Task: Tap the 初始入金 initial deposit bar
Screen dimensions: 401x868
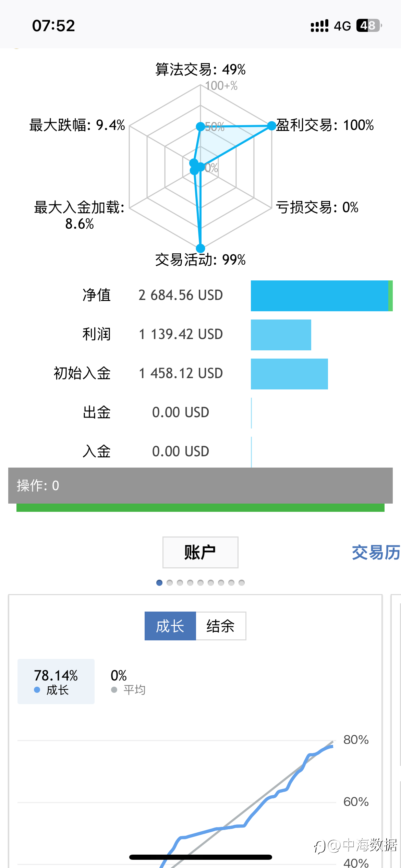Action: [289, 374]
